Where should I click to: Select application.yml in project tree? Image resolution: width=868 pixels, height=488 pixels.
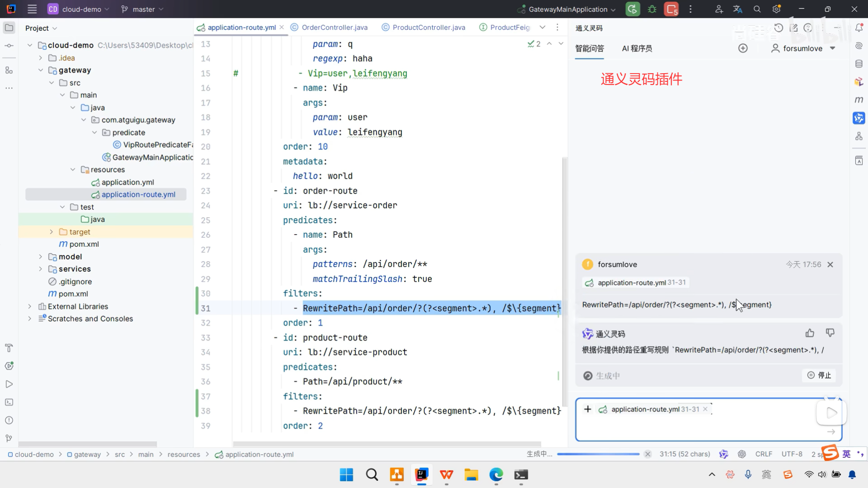pyautogui.click(x=127, y=182)
